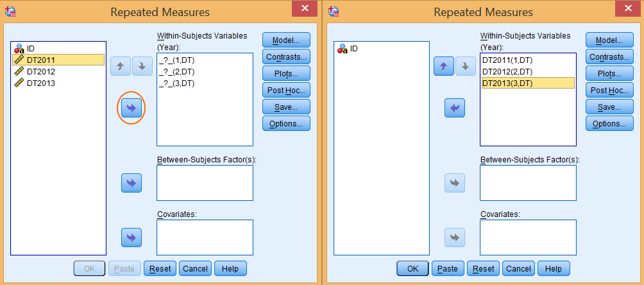Open Options... in the right dialog
The image size is (644, 285).
[x=609, y=123]
